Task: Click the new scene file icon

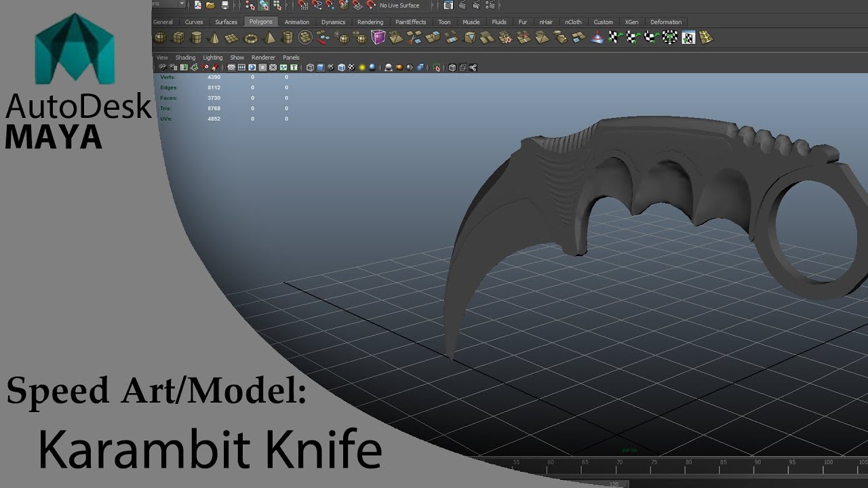Action: (x=198, y=5)
